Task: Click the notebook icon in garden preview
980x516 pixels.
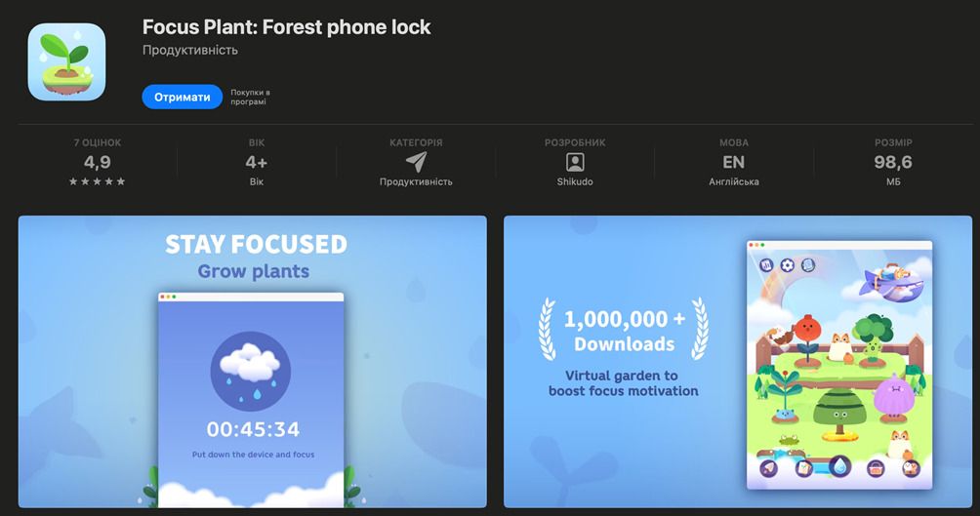Action: (808, 265)
